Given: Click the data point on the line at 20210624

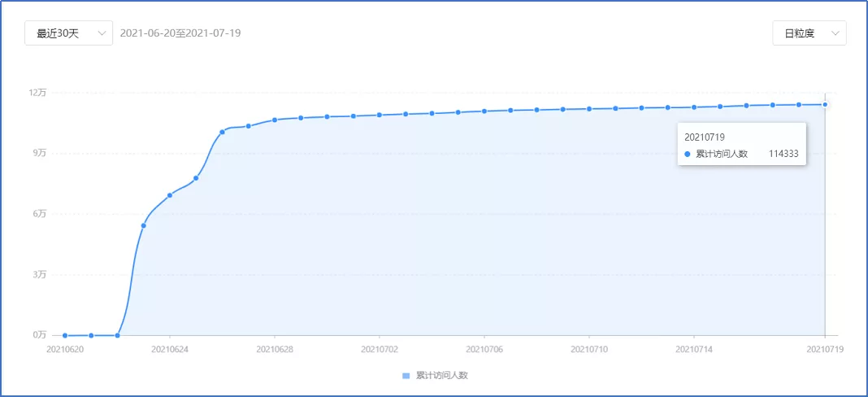Looking at the screenshot, I should 170,195.
